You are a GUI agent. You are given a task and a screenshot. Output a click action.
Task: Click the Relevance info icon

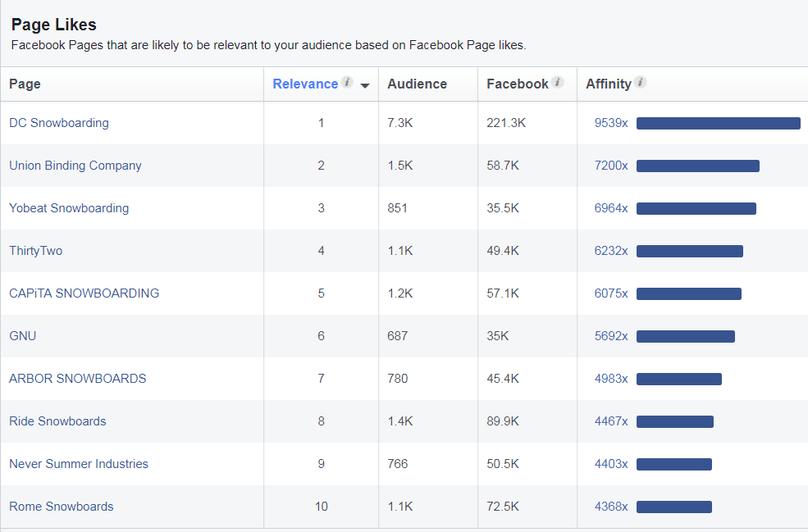point(347,82)
